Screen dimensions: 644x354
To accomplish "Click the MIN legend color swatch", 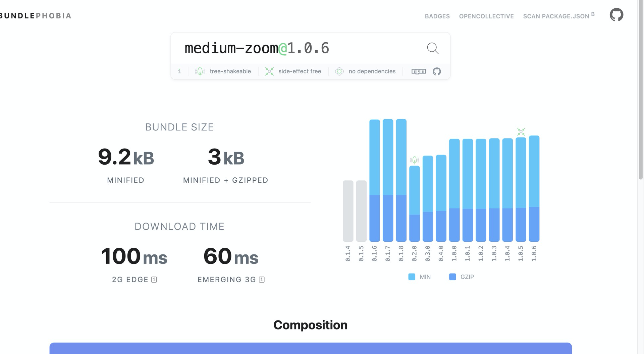I will (x=412, y=277).
